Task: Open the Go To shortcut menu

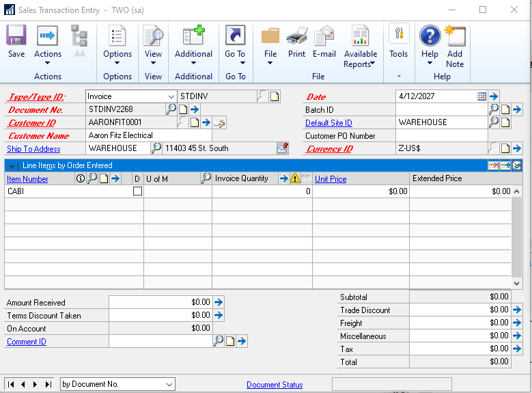Action: pyautogui.click(x=235, y=45)
